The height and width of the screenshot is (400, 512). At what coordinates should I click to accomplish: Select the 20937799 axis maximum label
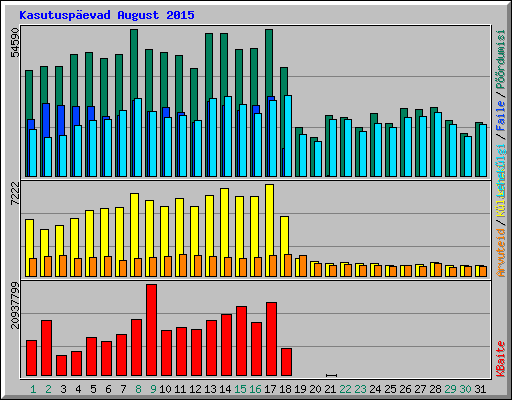[x=15, y=305]
